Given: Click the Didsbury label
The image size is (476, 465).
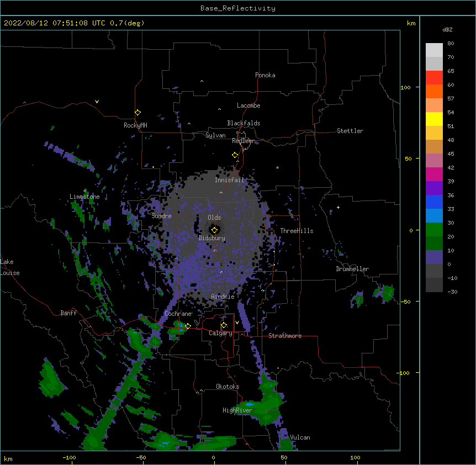Looking at the screenshot, I should pyautogui.click(x=212, y=238).
